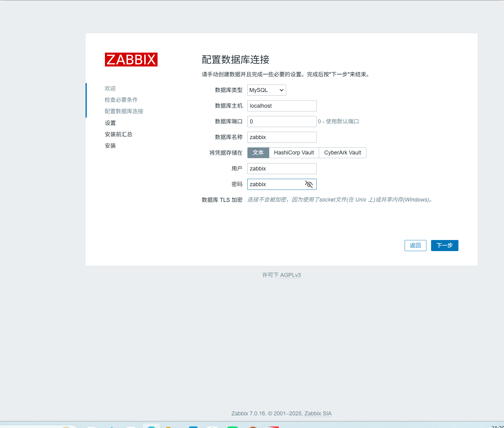
Task: Open the 数据库类型 MySQL dropdown
Action: coord(266,90)
